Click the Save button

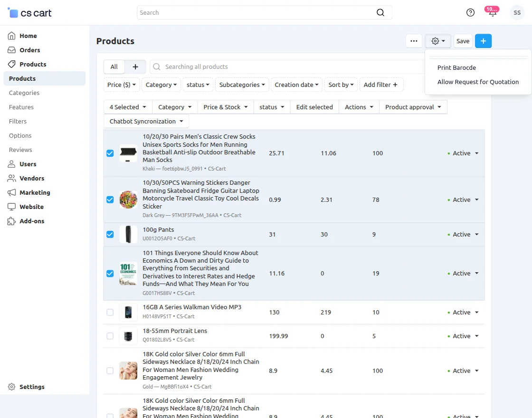point(463,41)
